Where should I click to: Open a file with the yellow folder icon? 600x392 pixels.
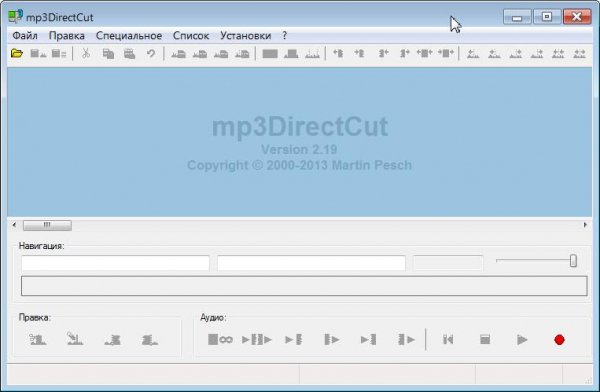point(16,54)
